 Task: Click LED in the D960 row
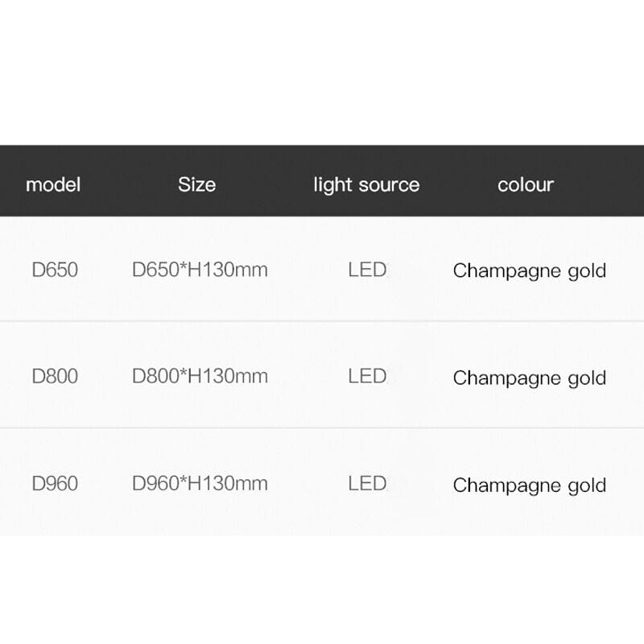click(x=367, y=484)
